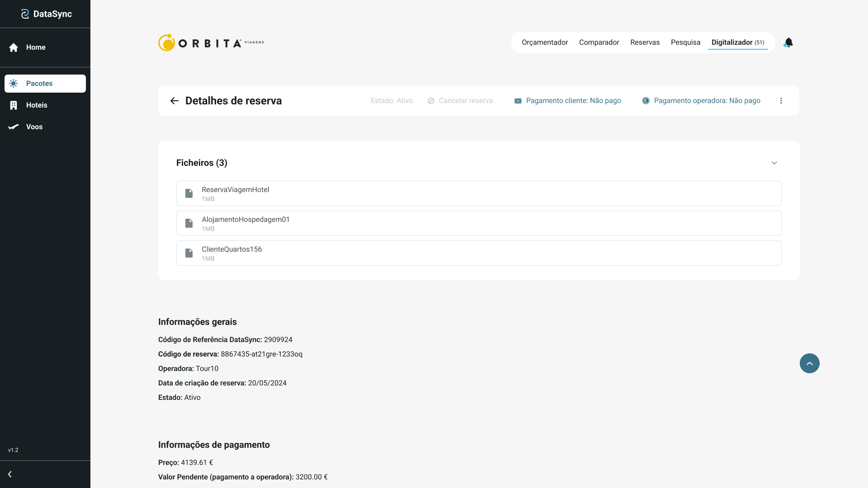868x488 pixels.
Task: Click Pagamento cliente: Não pago
Action: (568, 101)
